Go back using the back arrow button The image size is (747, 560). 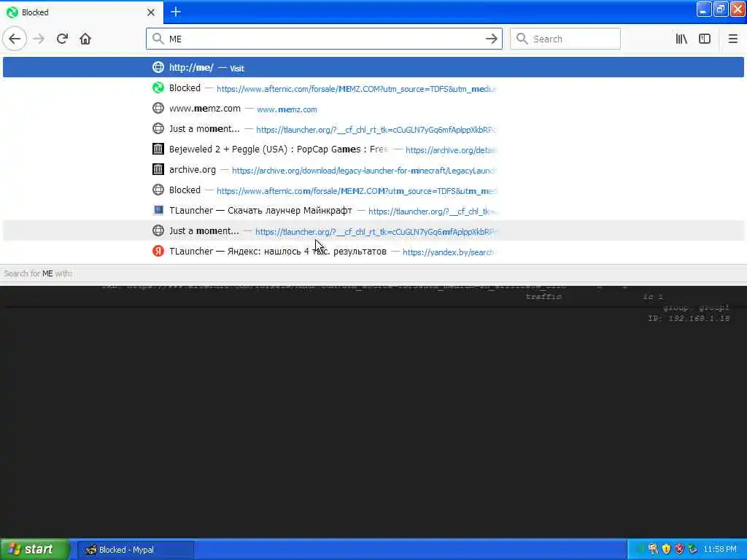coord(15,39)
